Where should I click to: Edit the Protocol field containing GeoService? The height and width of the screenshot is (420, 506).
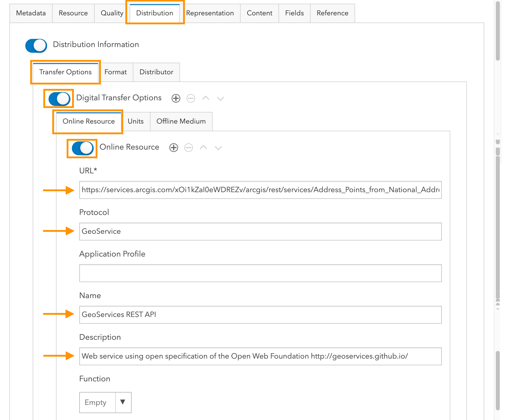pos(260,232)
